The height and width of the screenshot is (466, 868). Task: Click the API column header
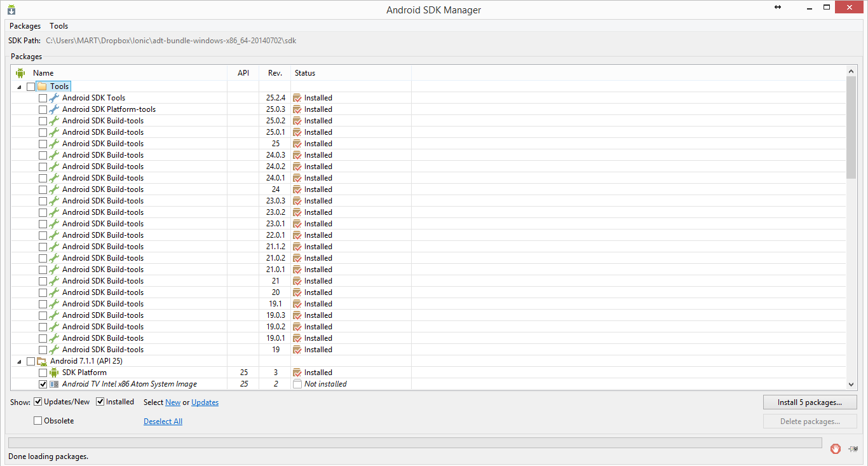click(x=243, y=73)
